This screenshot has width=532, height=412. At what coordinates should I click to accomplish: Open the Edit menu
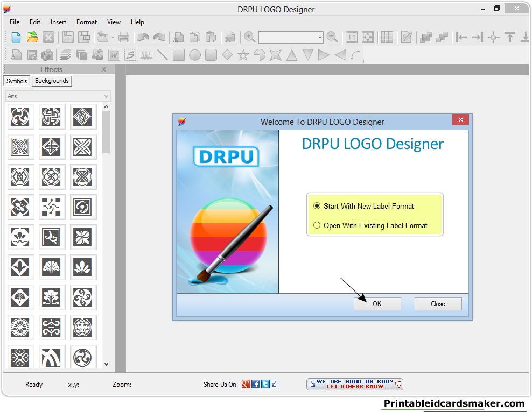(35, 22)
